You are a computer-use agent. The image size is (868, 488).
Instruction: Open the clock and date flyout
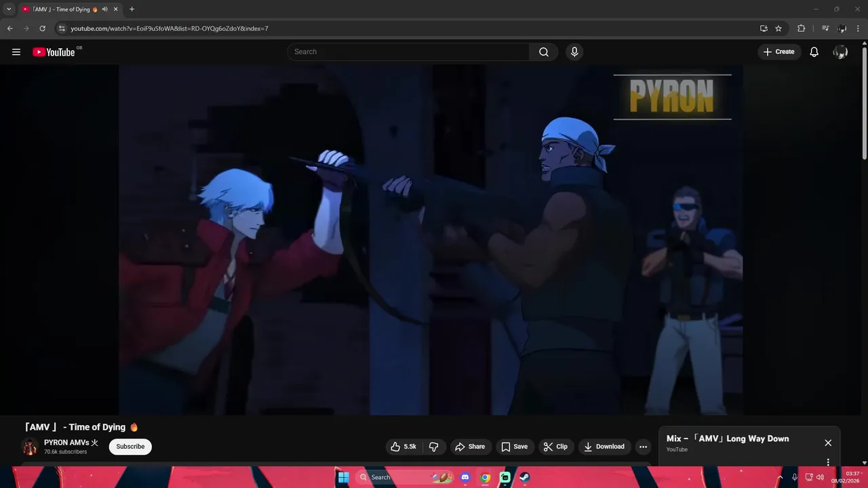click(845, 477)
